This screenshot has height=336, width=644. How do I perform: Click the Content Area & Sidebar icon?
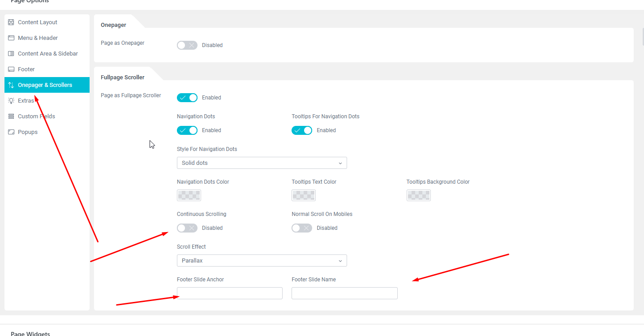[11, 54]
